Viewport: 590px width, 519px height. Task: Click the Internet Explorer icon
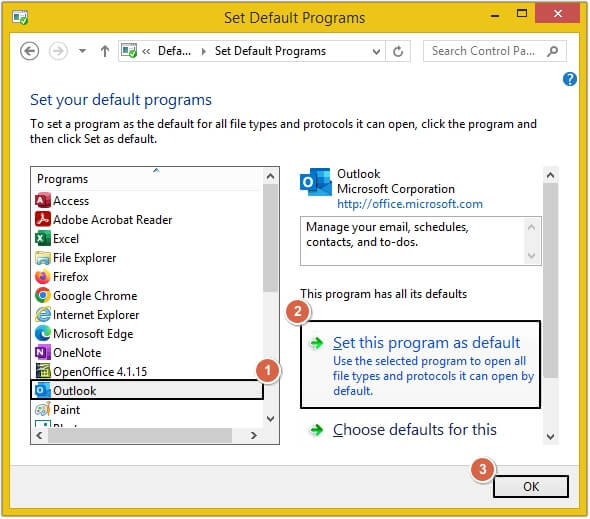tap(43, 315)
